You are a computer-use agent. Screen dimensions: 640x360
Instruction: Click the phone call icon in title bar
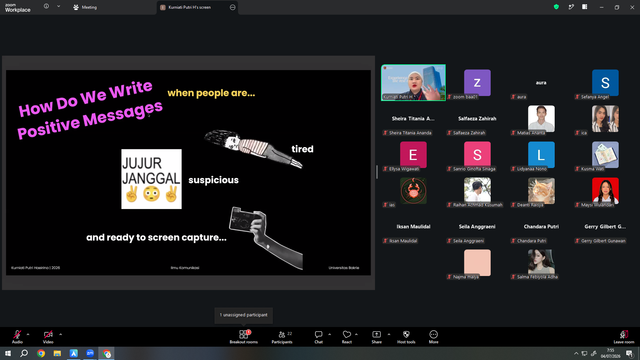[571, 7]
